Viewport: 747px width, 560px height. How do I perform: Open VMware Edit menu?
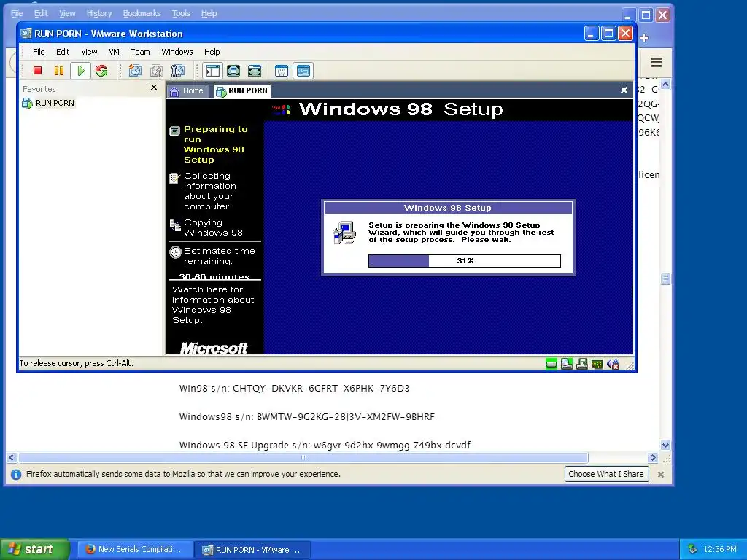point(63,52)
